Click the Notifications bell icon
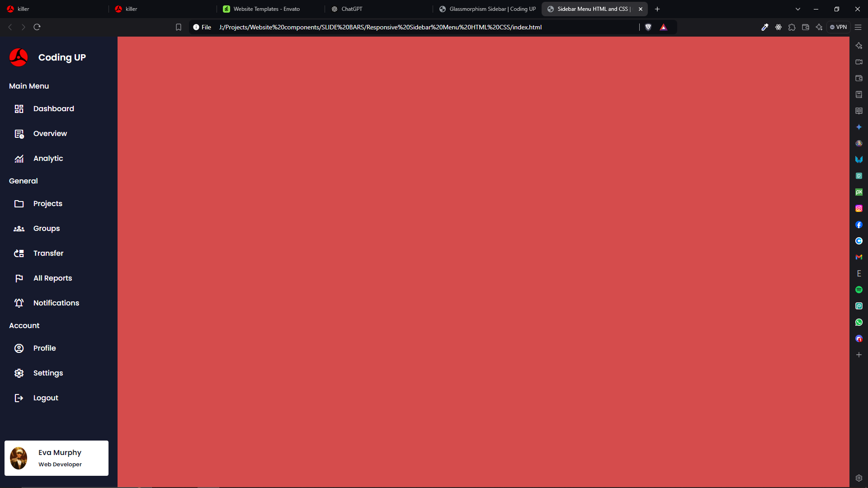 (x=19, y=303)
